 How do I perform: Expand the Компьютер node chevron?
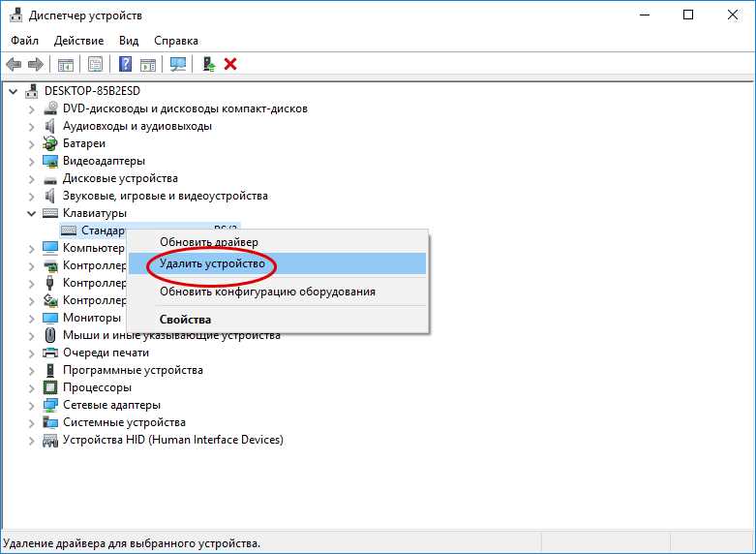pyautogui.click(x=32, y=249)
